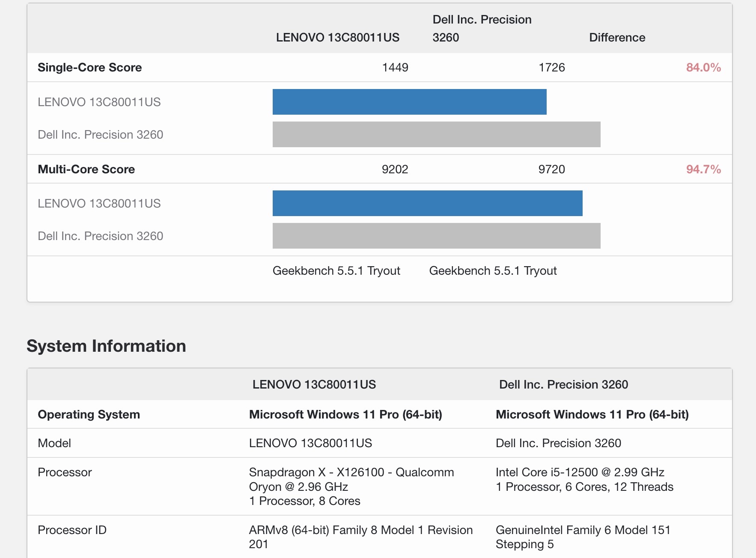Click the Multi-Core Score row heading
Screen dimensions: 756x558
coord(86,169)
